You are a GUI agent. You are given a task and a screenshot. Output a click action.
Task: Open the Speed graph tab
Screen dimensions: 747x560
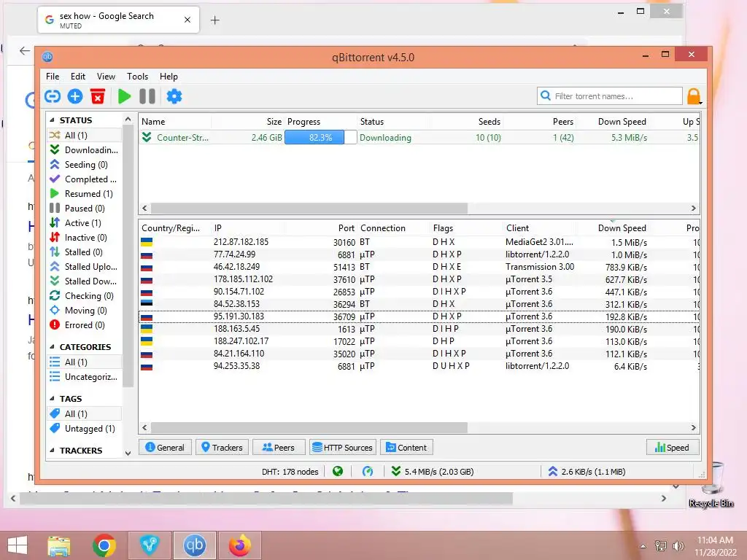tap(672, 448)
